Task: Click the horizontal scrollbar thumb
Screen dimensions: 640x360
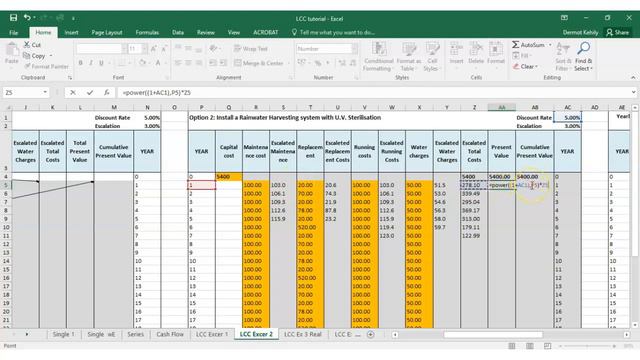Action: [x=493, y=335]
